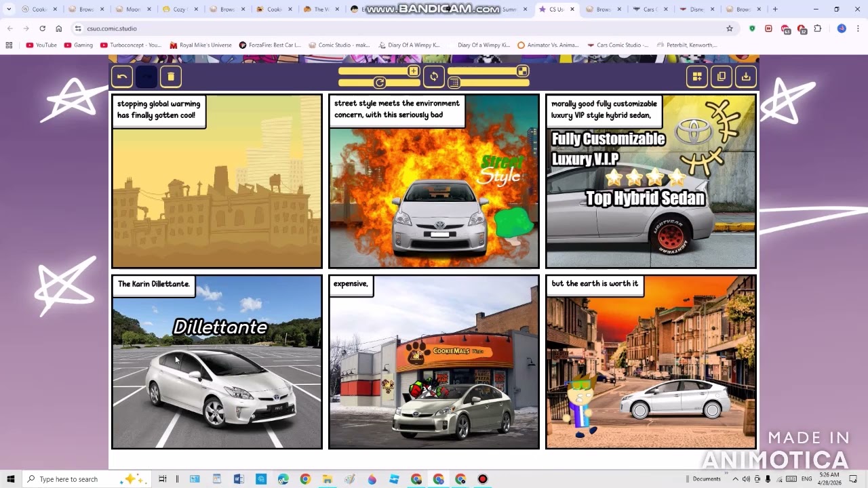
Task: Open the Turboconcept bookmark
Action: point(131,45)
